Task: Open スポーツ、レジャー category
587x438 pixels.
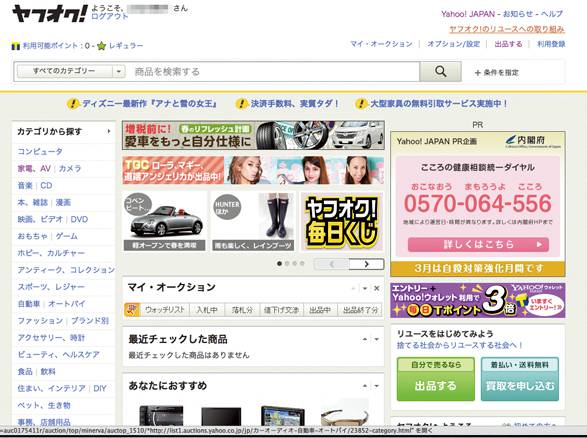Action: (x=51, y=287)
